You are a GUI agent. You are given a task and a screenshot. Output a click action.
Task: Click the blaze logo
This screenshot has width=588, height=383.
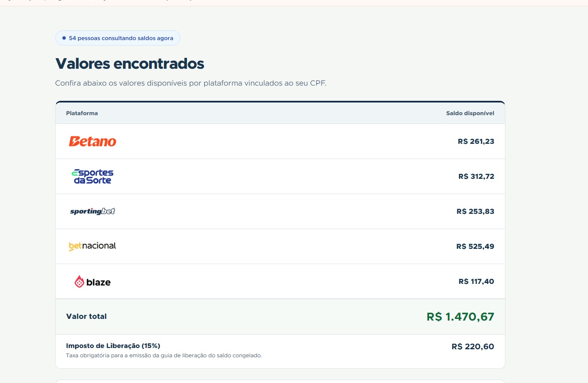92,282
